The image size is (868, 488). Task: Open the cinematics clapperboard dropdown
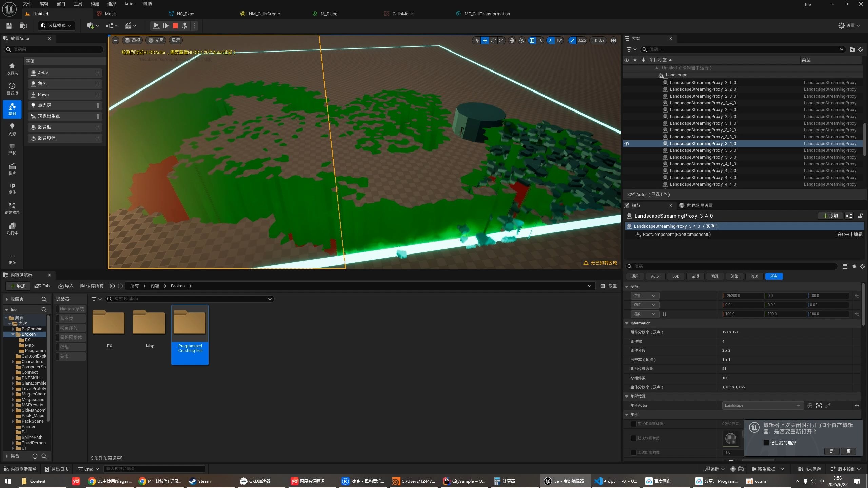(130, 26)
